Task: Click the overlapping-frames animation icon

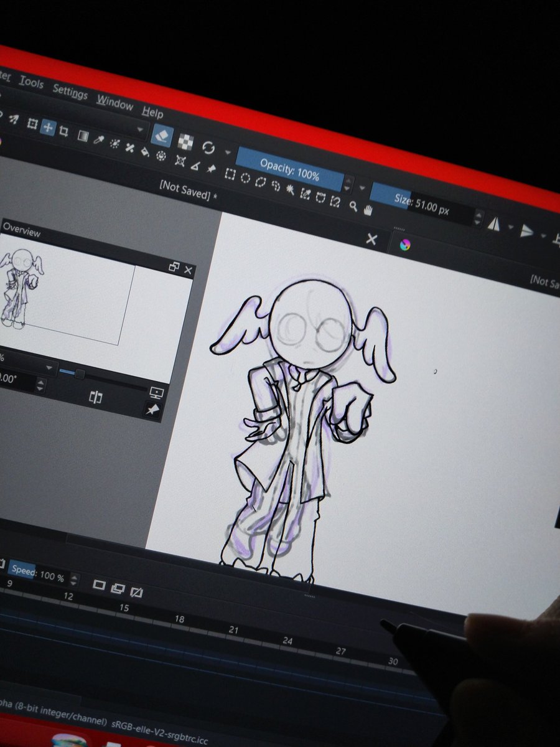Action: pos(118,588)
